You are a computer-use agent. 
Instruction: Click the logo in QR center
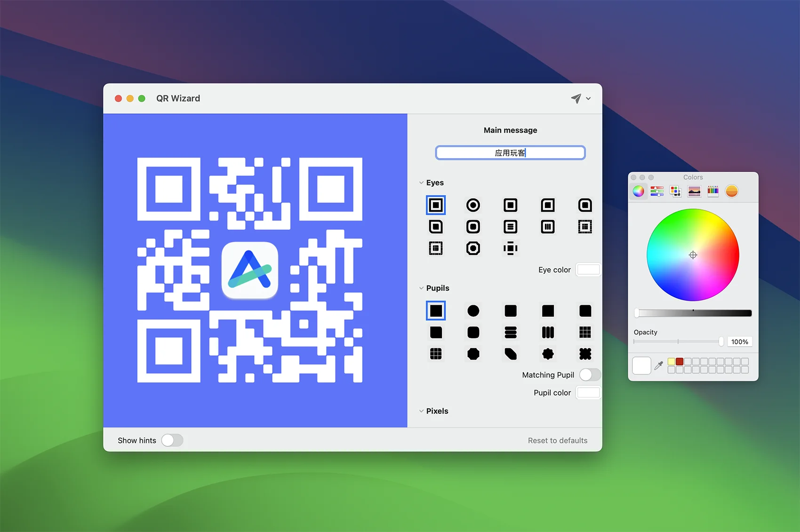[x=250, y=270]
